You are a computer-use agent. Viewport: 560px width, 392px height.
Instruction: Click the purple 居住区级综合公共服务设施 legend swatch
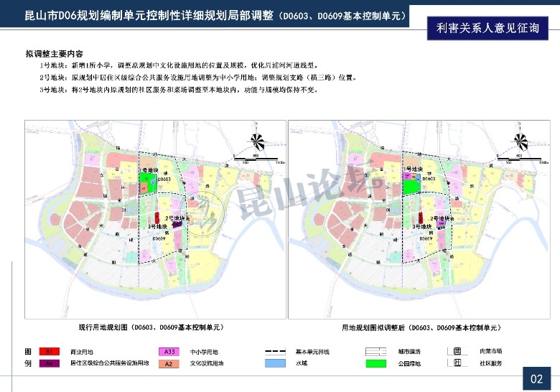tap(49, 363)
